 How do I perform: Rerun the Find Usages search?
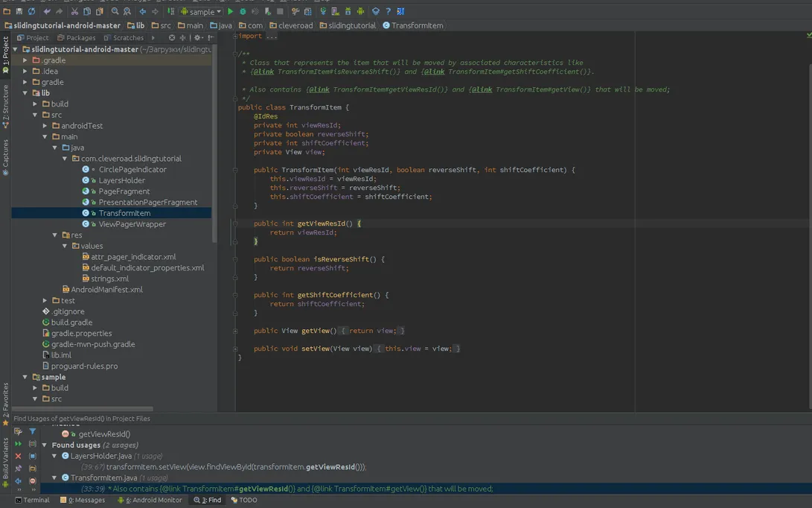pos(18,443)
